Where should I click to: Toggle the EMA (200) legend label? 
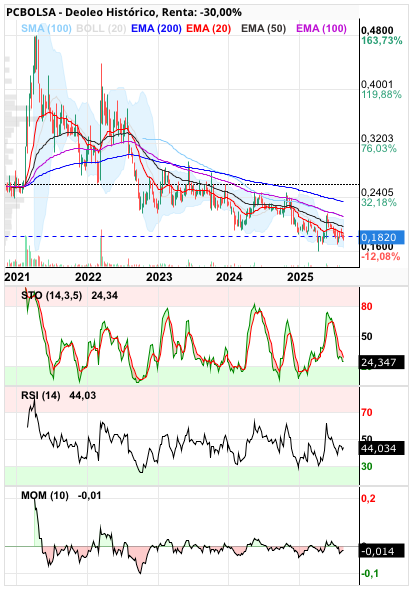(156, 29)
